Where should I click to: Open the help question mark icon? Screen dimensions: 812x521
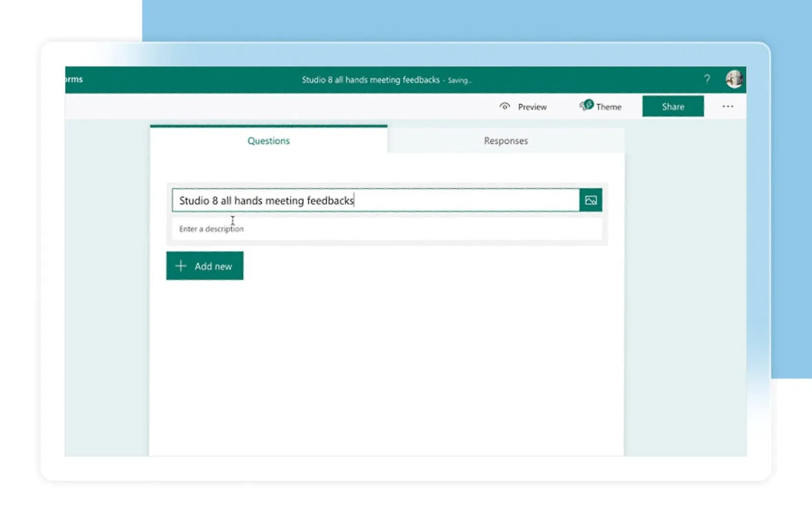[x=707, y=79]
